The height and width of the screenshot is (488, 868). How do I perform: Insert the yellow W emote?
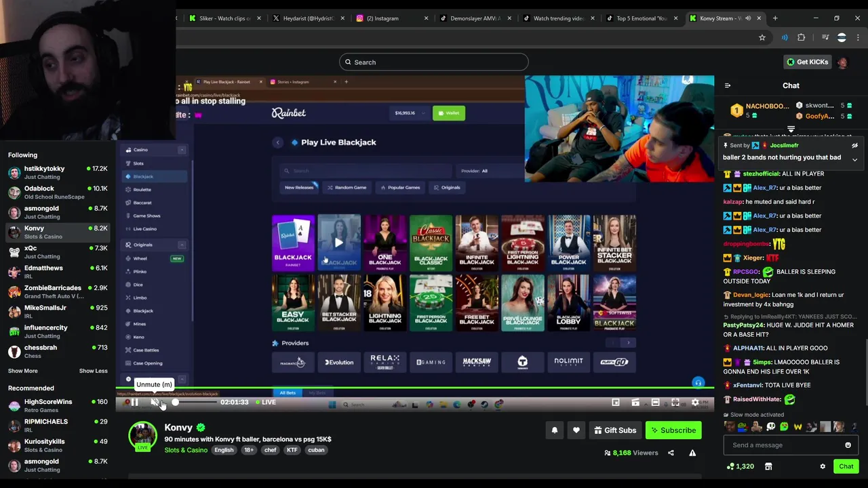(797, 427)
